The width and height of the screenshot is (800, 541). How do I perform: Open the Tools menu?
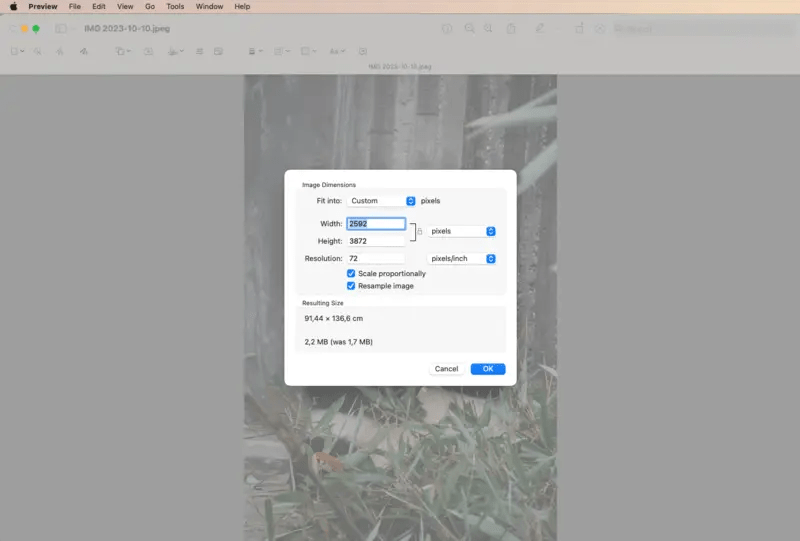(175, 7)
